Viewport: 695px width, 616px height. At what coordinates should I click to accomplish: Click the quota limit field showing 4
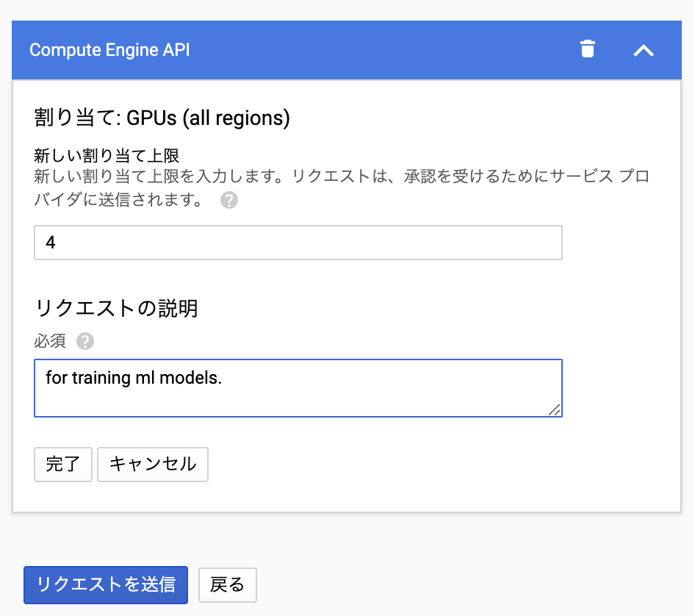[x=298, y=242]
